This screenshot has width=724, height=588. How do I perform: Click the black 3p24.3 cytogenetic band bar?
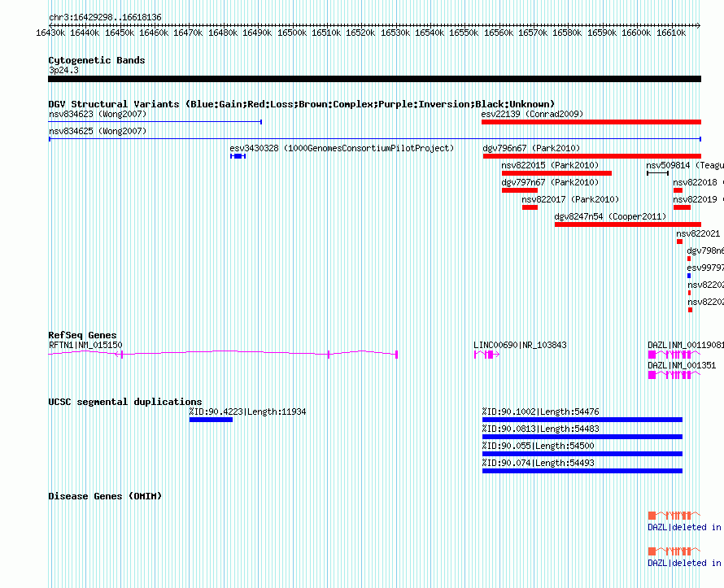374,79
